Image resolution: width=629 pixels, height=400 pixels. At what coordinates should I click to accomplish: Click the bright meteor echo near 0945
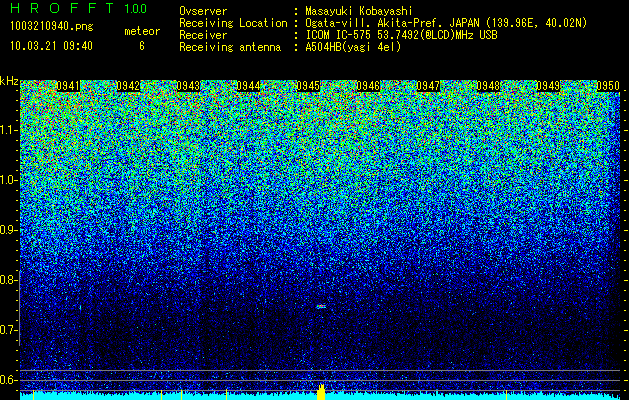[321, 307]
